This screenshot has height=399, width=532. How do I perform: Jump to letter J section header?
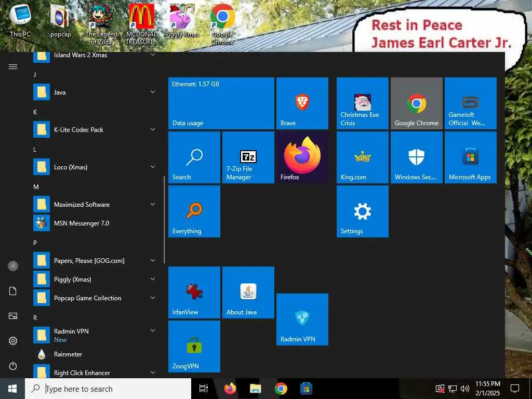[35, 74]
